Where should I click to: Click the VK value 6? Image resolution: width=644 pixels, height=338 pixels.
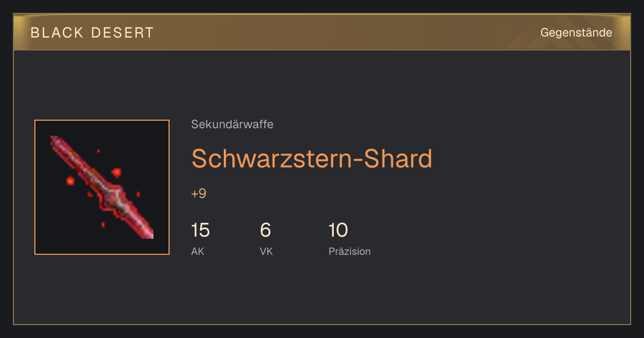pyautogui.click(x=265, y=230)
